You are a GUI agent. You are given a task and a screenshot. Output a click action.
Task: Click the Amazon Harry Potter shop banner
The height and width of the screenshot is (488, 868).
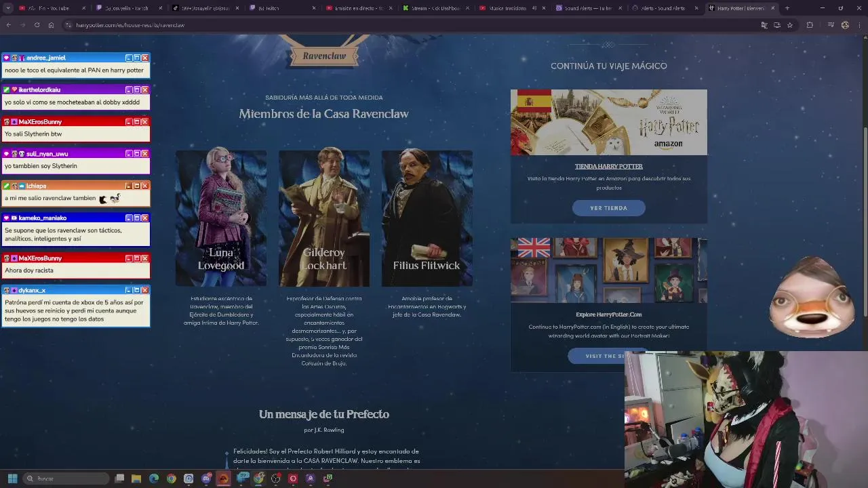(x=608, y=123)
